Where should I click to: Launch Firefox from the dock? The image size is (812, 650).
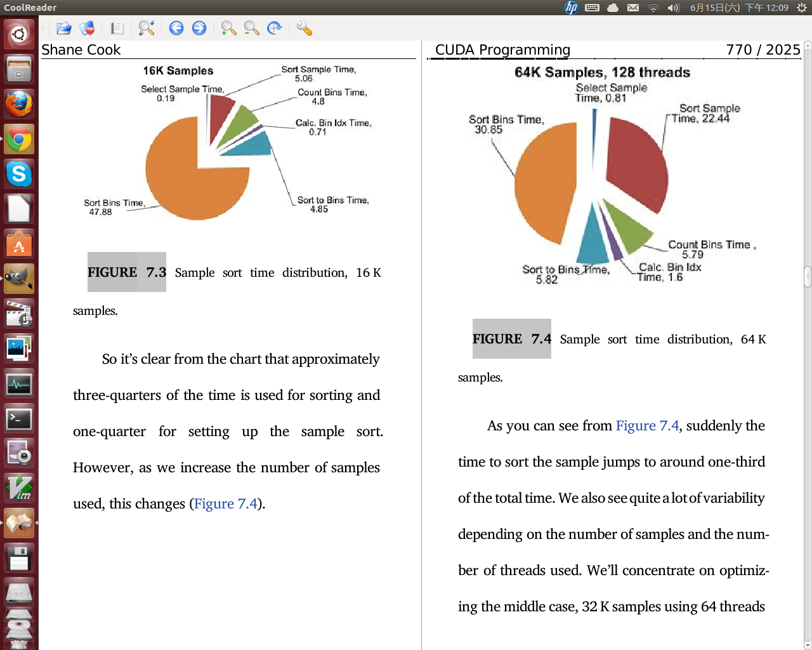point(19,103)
